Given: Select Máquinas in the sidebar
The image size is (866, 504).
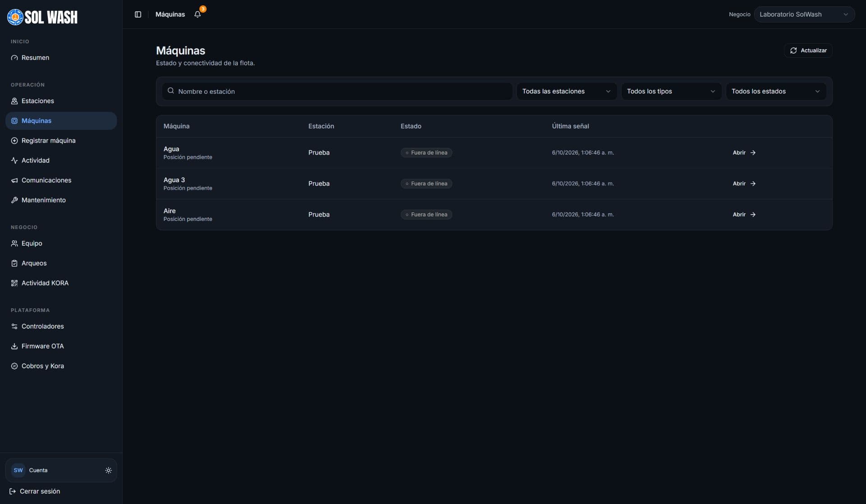Looking at the screenshot, I should pos(61,121).
